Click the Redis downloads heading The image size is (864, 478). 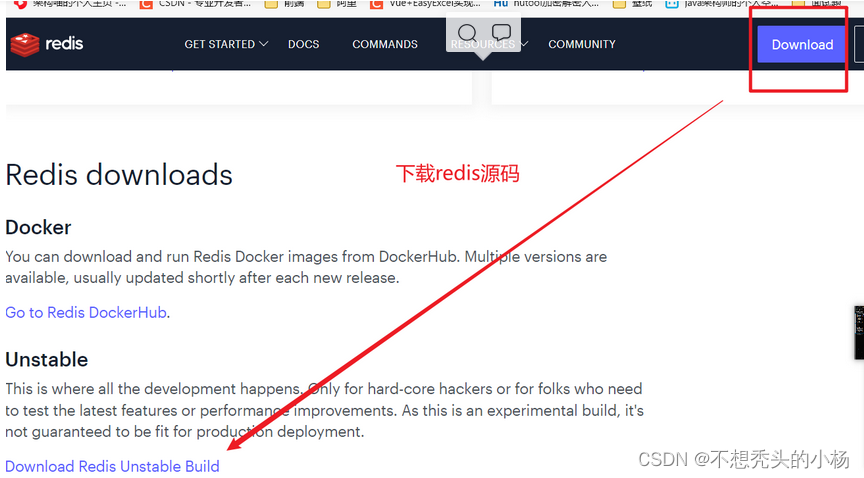tap(119, 175)
